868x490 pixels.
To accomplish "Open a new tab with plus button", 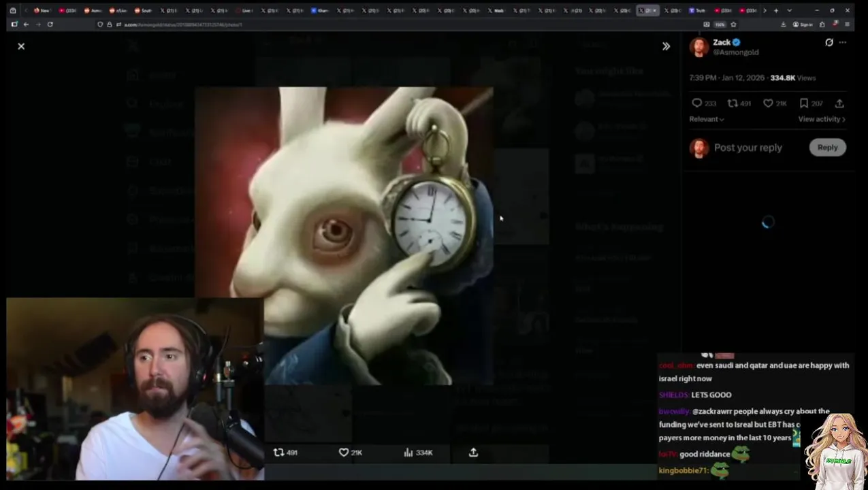I will coord(775,10).
